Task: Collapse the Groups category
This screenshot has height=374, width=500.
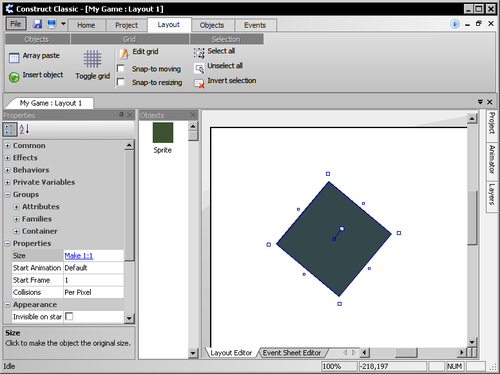Action: tap(7, 195)
